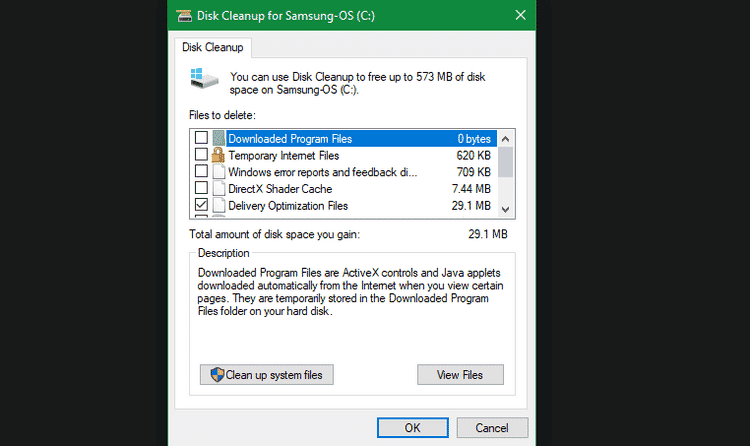Click the Downloaded Program Files row icon
Image resolution: width=750 pixels, height=446 pixels.
pyautogui.click(x=219, y=138)
